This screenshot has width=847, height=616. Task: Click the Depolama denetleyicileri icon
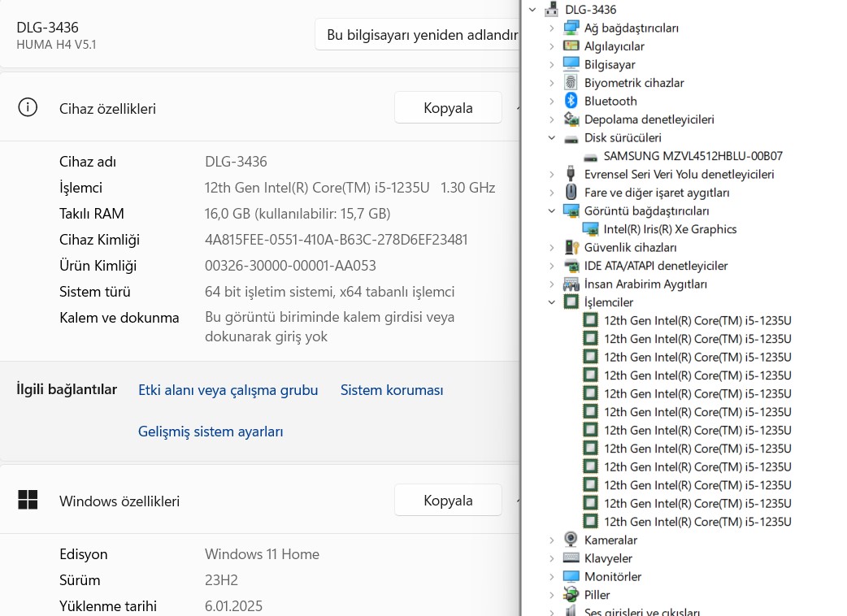pos(571,119)
